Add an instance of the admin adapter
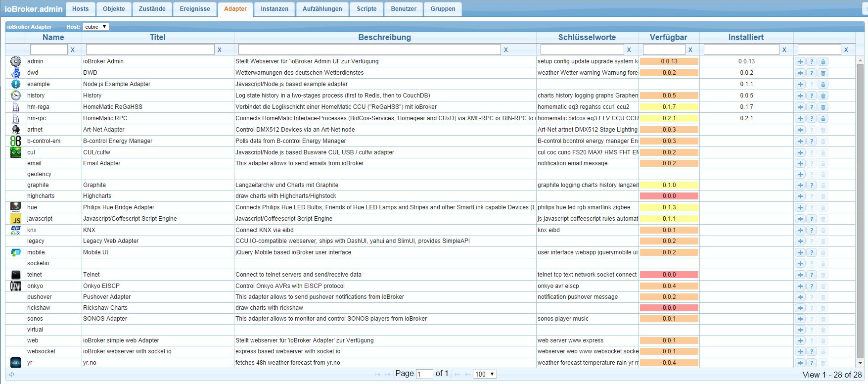Image resolution: width=868 pixels, height=384 pixels. 800,61
